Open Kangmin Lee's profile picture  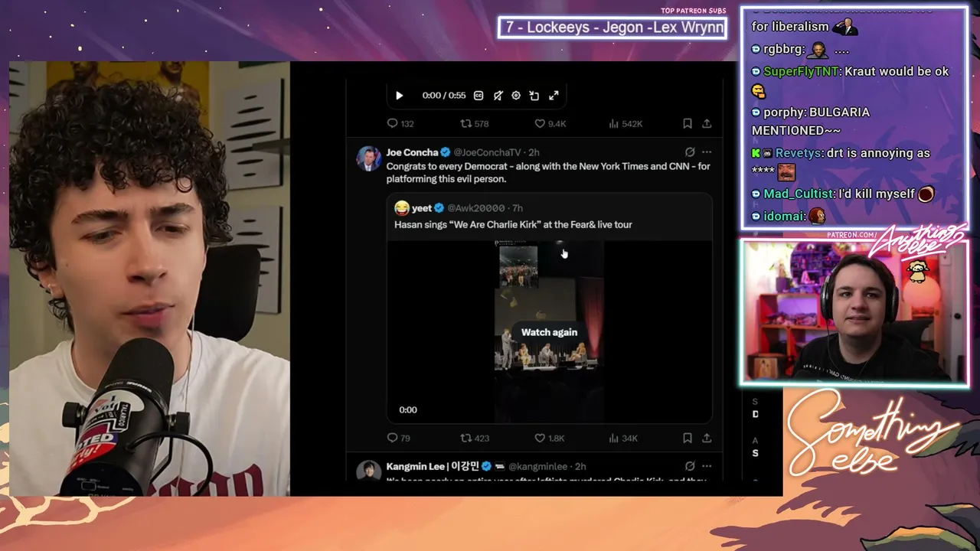369,471
